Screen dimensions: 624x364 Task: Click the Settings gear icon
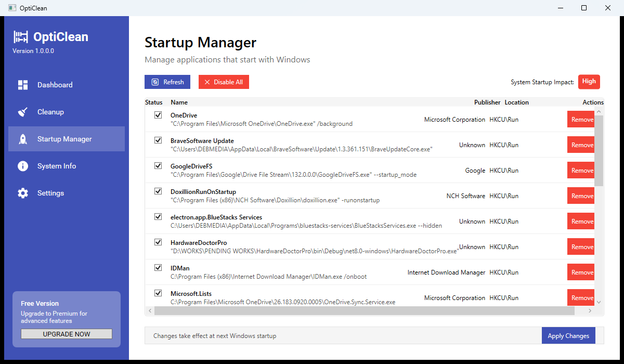point(23,193)
